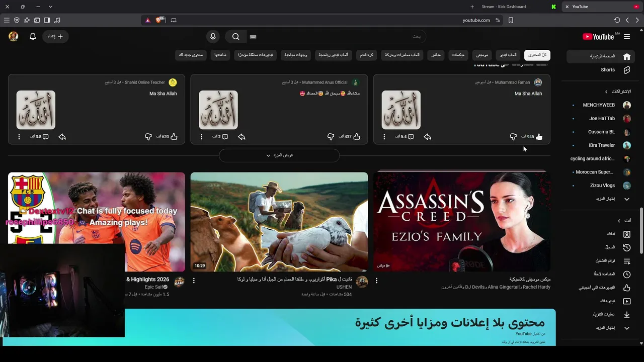Image resolution: width=644 pixels, height=362 pixels.
Task: Click the 'إنشاء' create button
Action: [x=55, y=37]
